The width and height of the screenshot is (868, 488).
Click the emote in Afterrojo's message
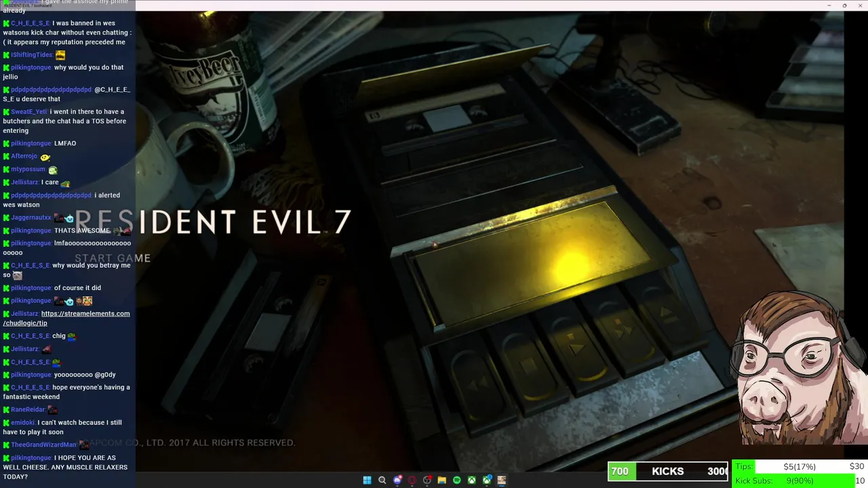(x=45, y=157)
